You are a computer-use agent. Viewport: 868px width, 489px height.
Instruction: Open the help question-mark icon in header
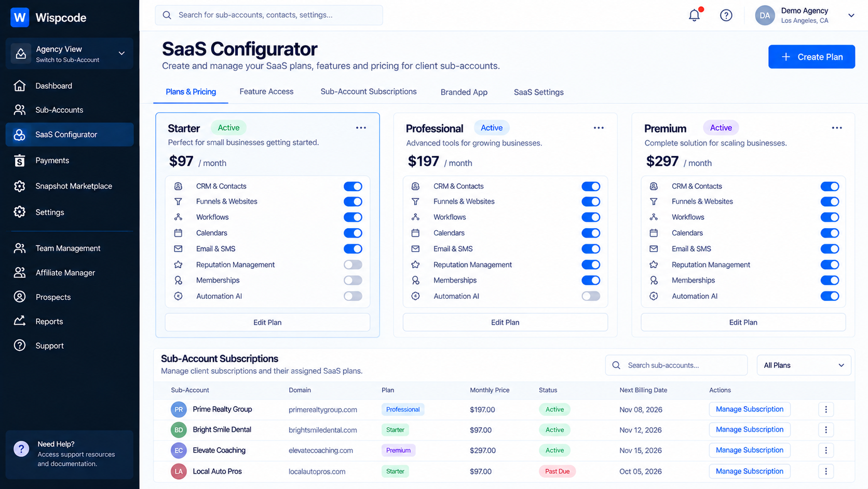[726, 16]
